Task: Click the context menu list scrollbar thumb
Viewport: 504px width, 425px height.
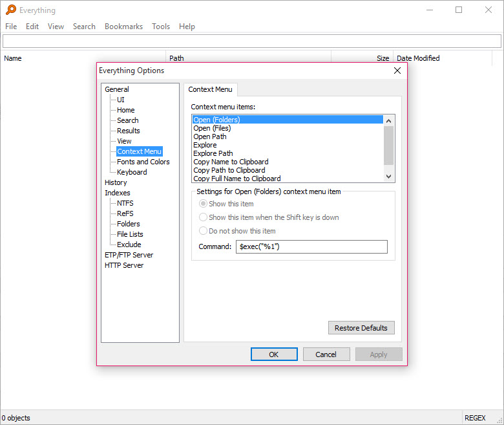Action: [x=388, y=146]
